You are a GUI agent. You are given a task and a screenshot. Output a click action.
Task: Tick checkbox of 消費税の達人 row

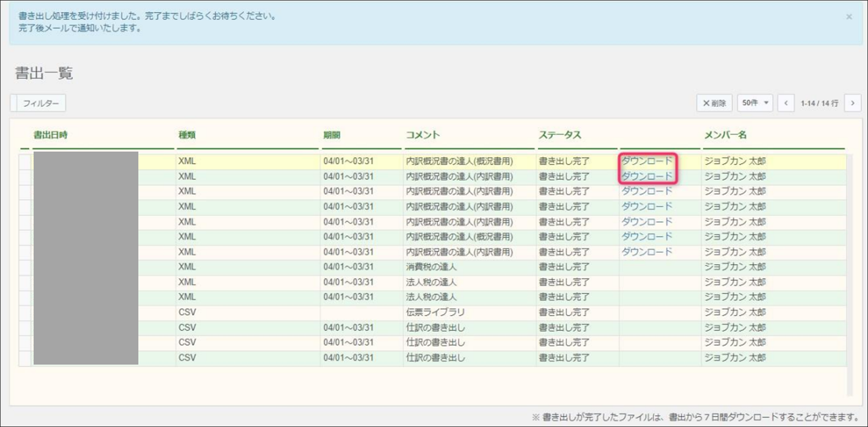click(25, 267)
